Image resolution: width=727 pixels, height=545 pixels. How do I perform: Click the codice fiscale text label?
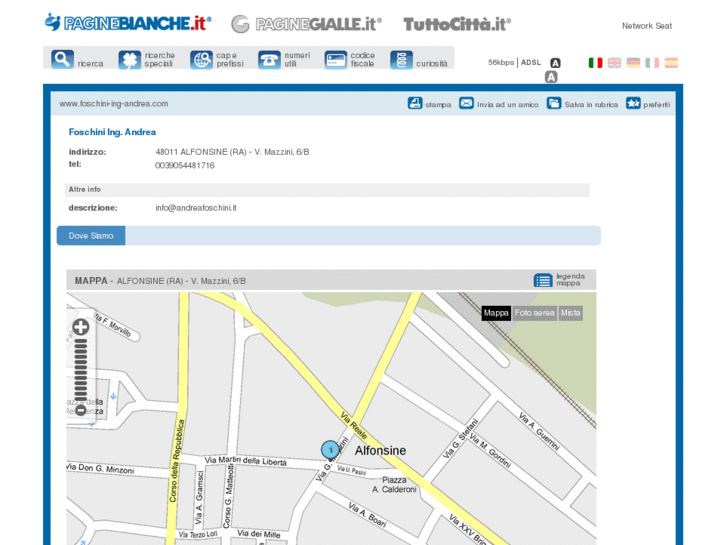363,59
